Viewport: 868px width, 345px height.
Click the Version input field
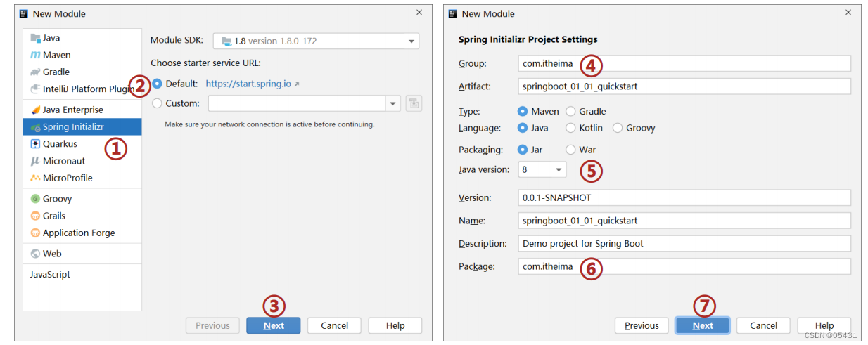point(684,198)
